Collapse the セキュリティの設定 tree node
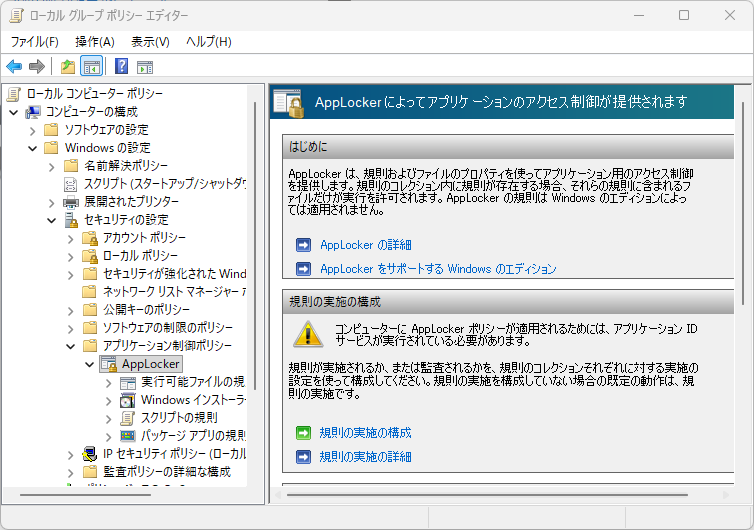The width and height of the screenshot is (754, 530). [x=52, y=219]
